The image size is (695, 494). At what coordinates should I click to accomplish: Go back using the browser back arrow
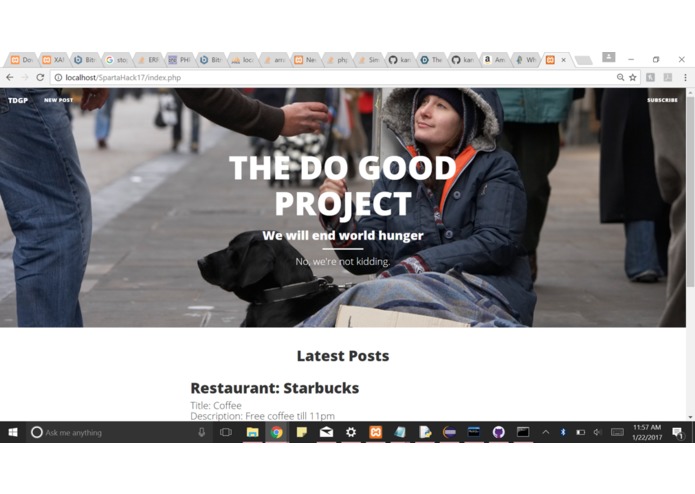coord(9,78)
